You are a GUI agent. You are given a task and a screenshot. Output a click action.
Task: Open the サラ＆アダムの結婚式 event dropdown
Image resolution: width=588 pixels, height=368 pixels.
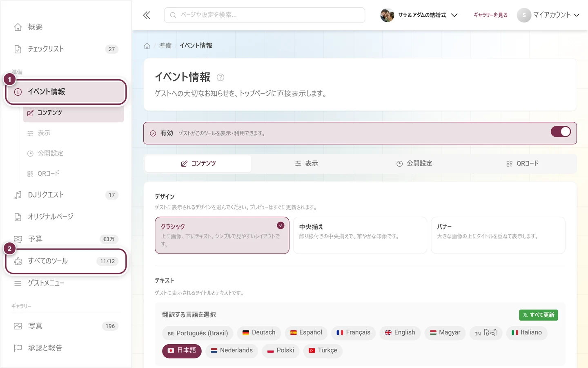point(419,15)
